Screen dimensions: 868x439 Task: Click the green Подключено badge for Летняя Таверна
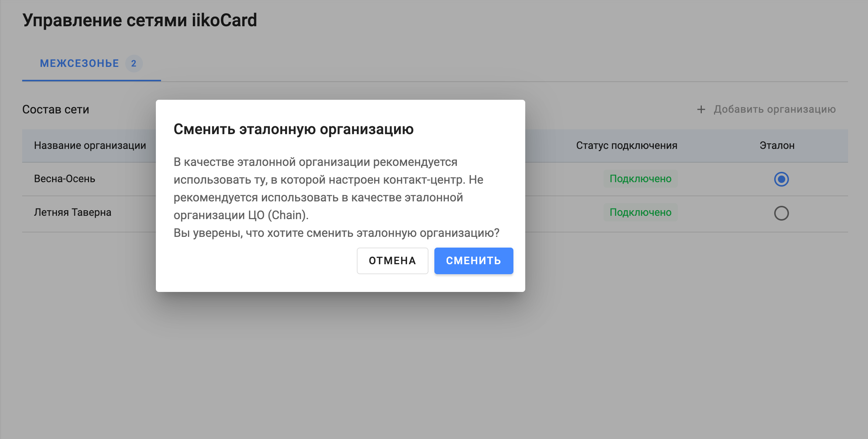[640, 212]
